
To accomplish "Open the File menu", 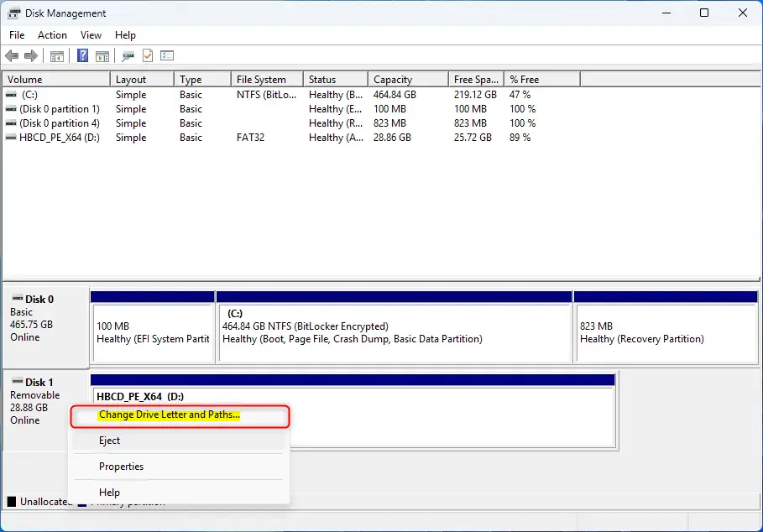I will click(17, 35).
